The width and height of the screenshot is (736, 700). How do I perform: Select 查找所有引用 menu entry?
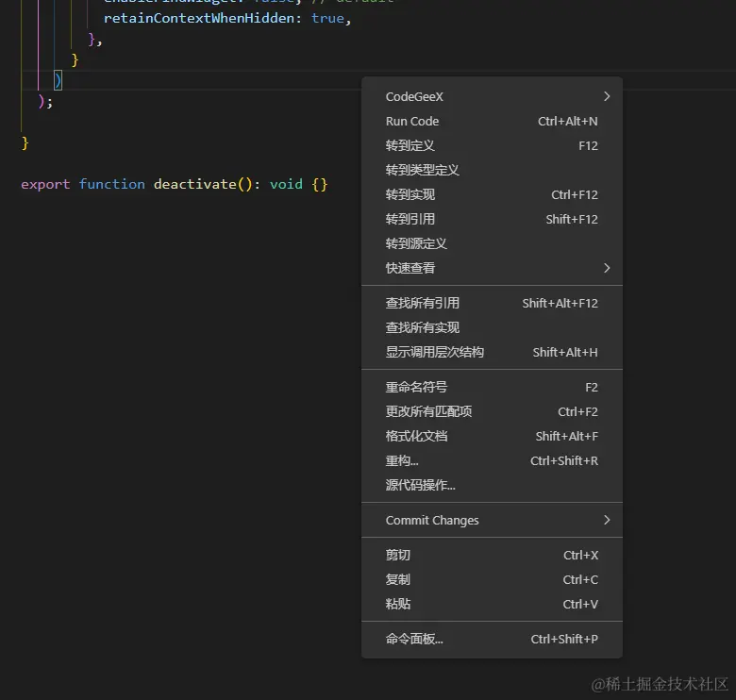pyautogui.click(x=492, y=303)
